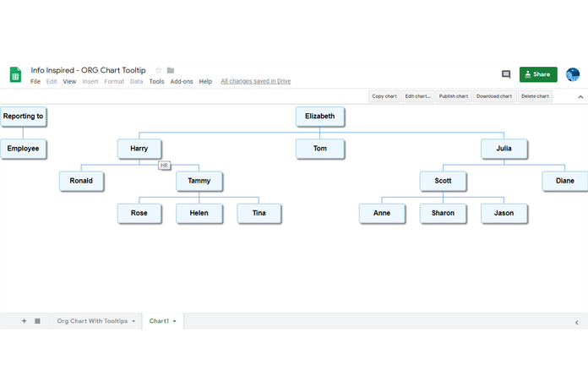
Task: Select the Helen node
Action: 199,214
